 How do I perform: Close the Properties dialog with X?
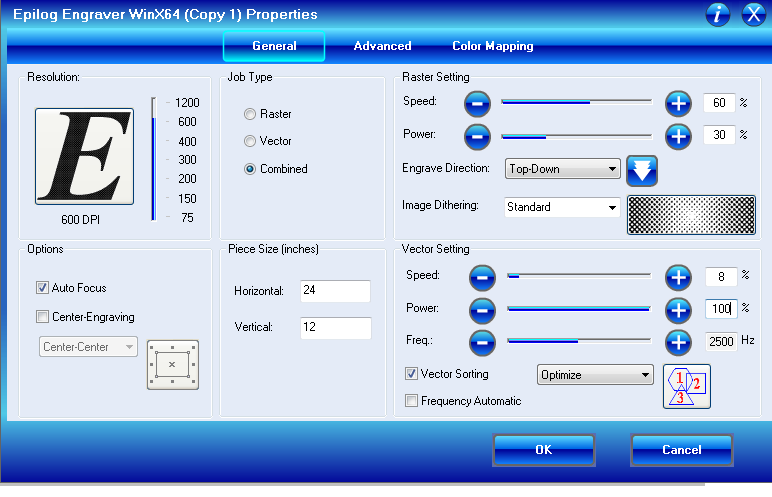(754, 14)
